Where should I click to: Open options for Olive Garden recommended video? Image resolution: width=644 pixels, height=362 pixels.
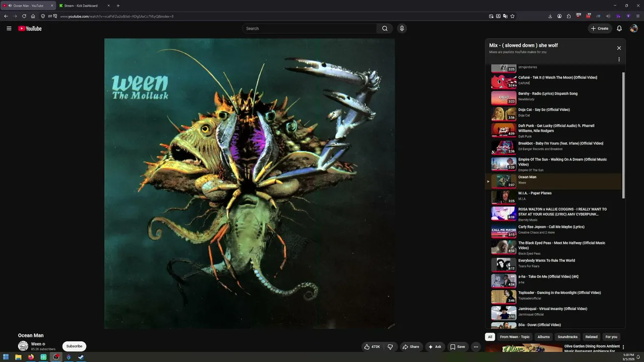coord(623,347)
